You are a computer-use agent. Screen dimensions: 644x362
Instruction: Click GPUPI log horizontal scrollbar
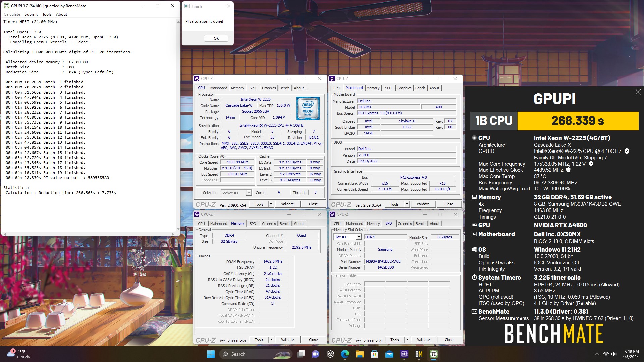89,234
